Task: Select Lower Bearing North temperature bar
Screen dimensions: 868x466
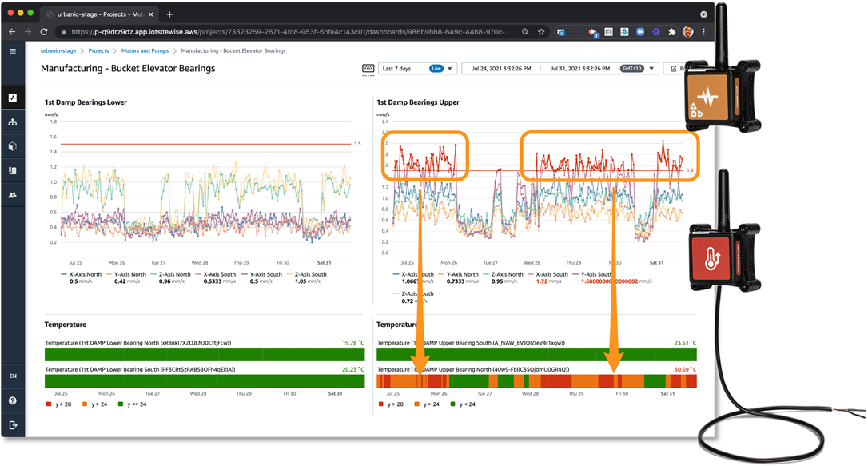Action: coord(205,354)
